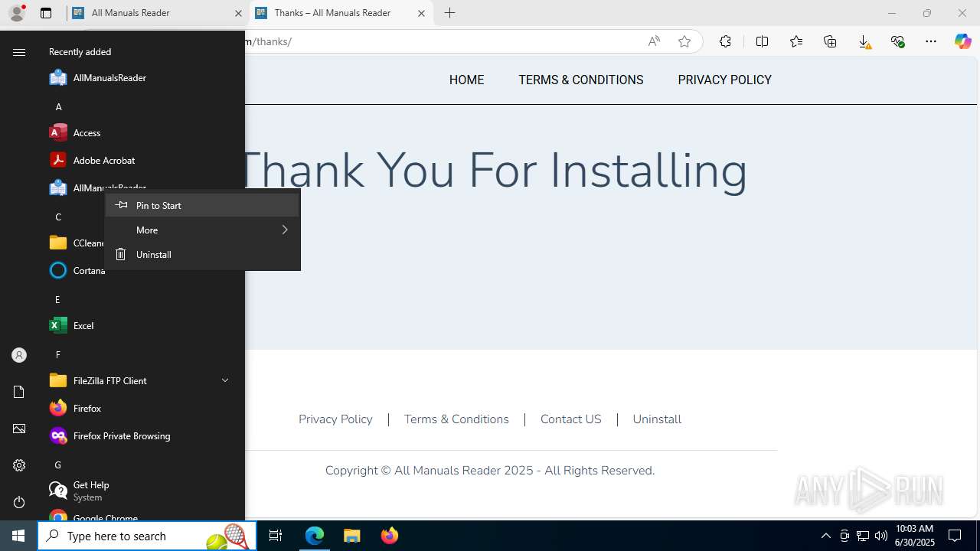Open the notification center icon
980x551 pixels.
[955, 536]
